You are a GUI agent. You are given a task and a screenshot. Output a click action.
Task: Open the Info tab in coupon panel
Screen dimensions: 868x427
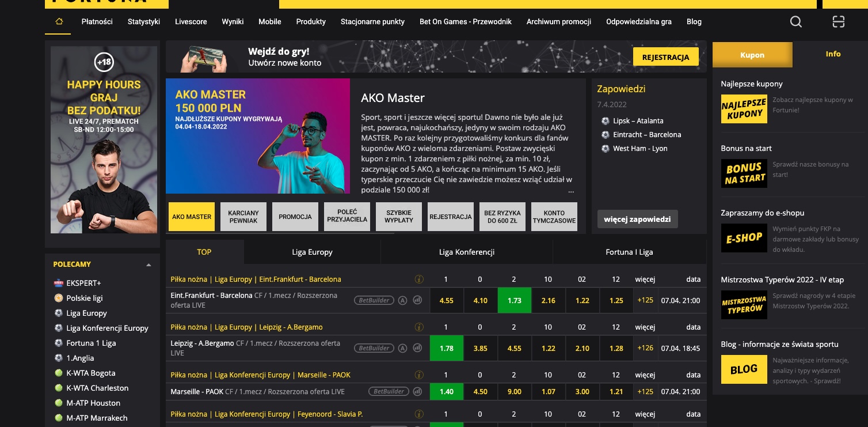coord(833,54)
